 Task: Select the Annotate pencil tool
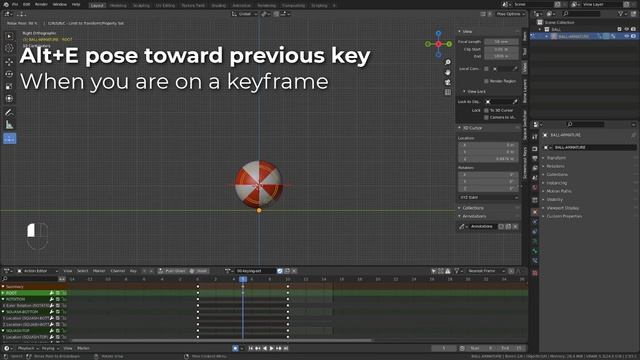(x=9, y=112)
